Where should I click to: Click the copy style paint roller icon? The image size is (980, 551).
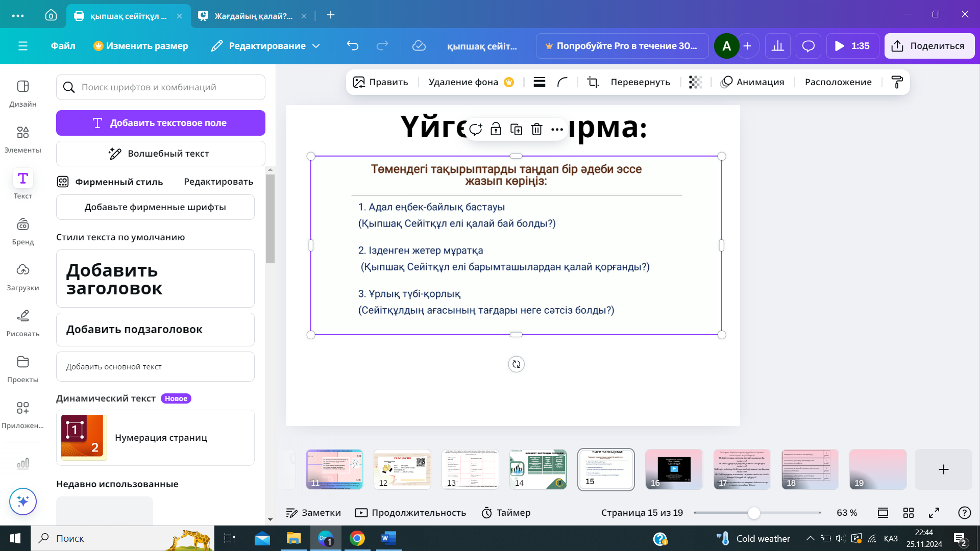[x=897, y=82]
